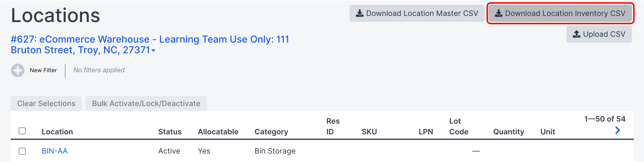
Task: Click the Status column header
Action: pyautogui.click(x=170, y=132)
